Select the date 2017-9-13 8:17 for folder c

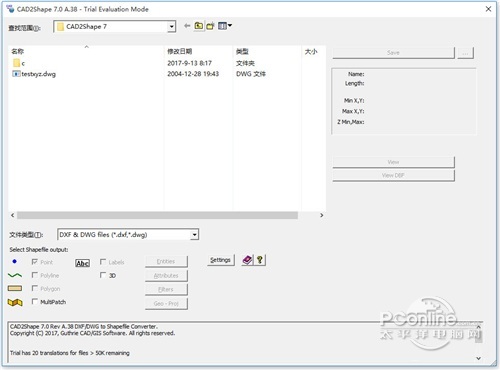(189, 63)
